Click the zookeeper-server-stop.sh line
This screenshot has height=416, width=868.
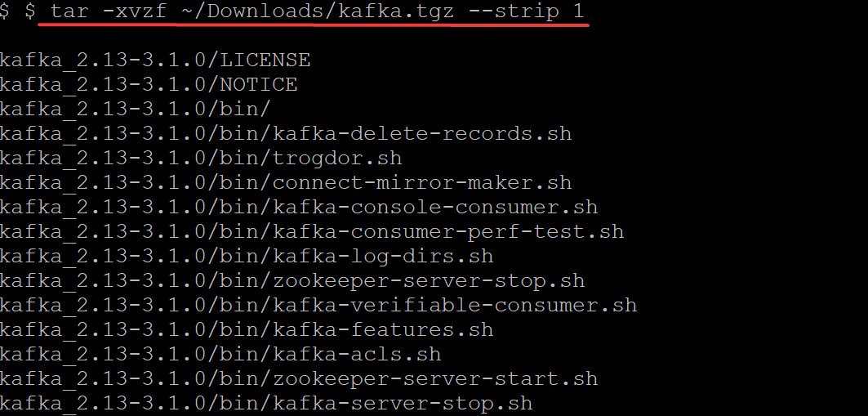point(292,280)
